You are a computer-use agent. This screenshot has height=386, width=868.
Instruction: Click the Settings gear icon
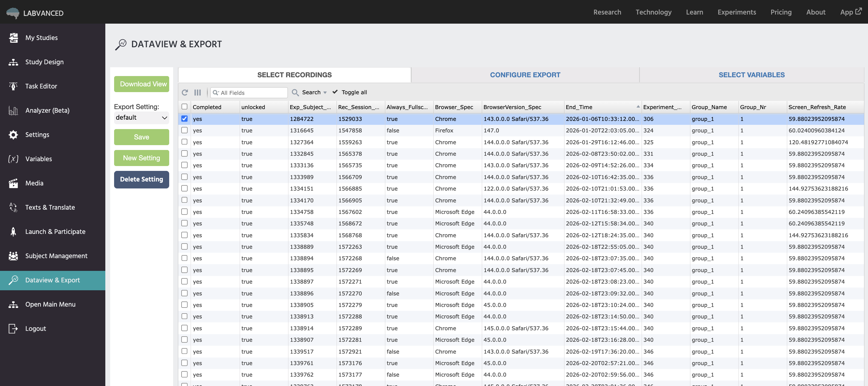(x=13, y=135)
